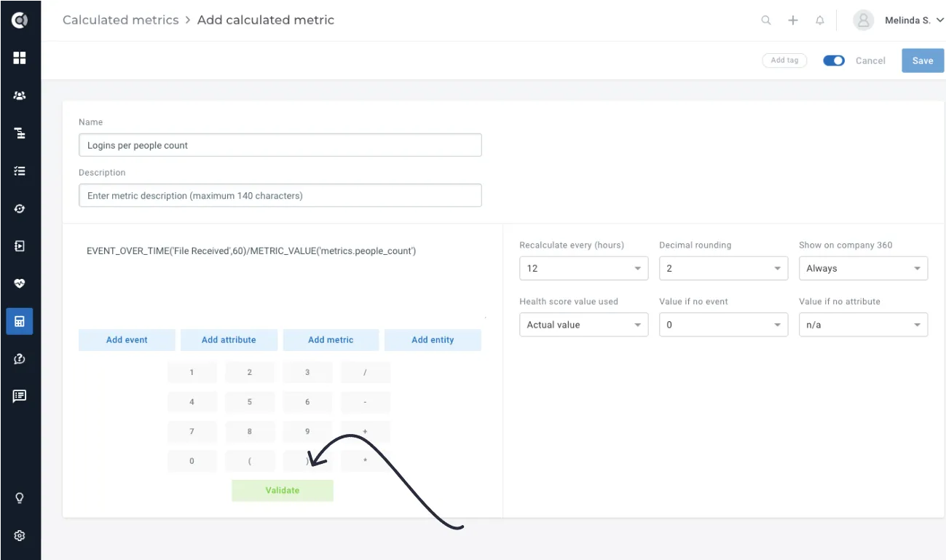
Task: Open the question-mark circle icon in sidebar
Action: pyautogui.click(x=20, y=358)
